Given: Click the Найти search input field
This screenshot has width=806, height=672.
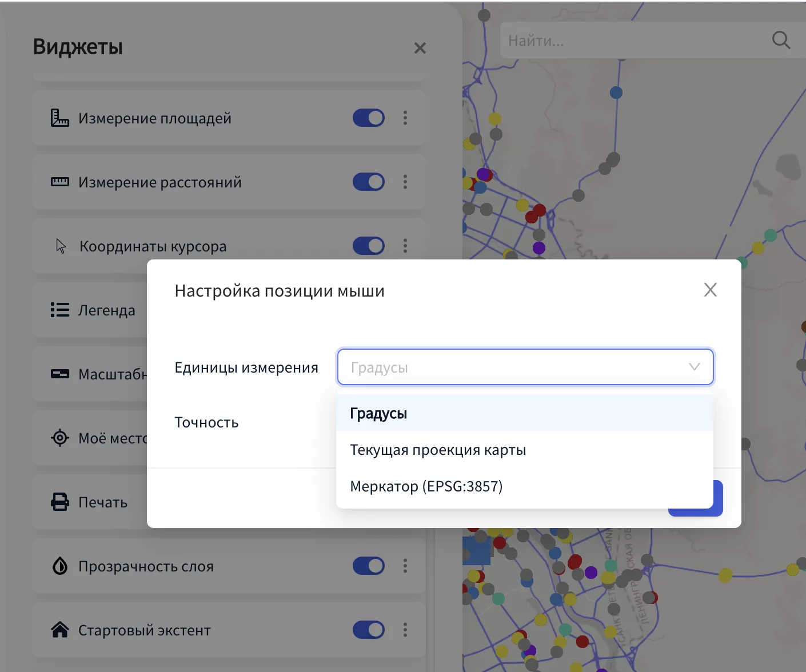Looking at the screenshot, I should tap(629, 41).
